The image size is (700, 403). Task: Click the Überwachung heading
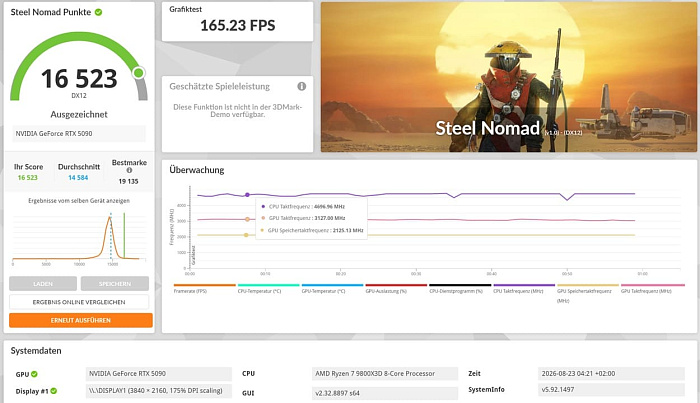point(197,170)
